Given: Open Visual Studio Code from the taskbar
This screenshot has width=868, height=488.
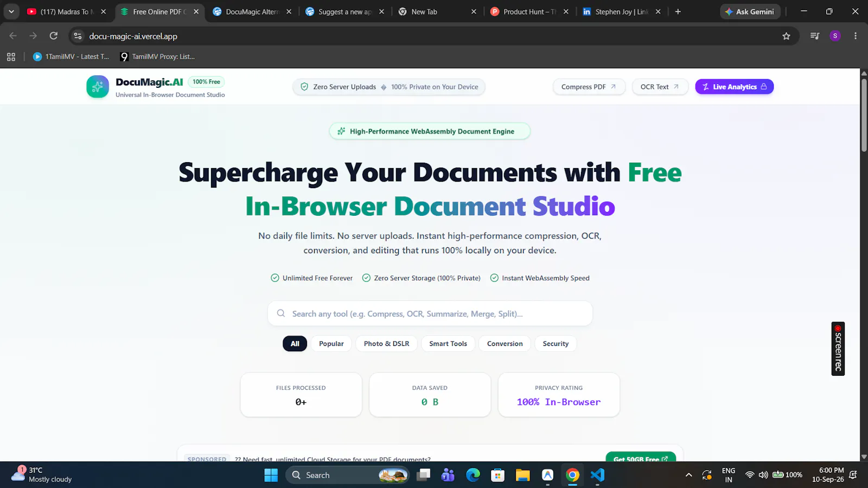Looking at the screenshot, I should 597,475.
